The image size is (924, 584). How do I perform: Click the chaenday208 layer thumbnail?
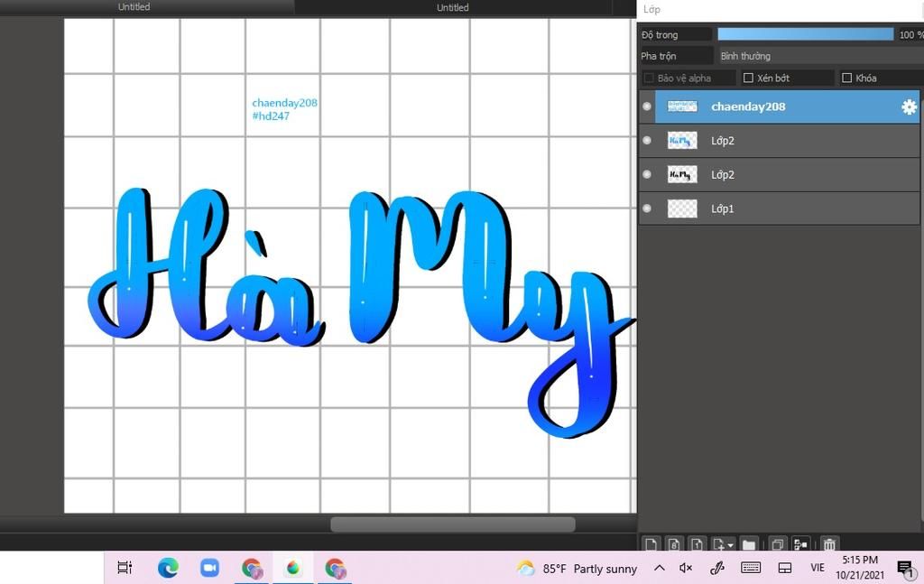pos(682,107)
